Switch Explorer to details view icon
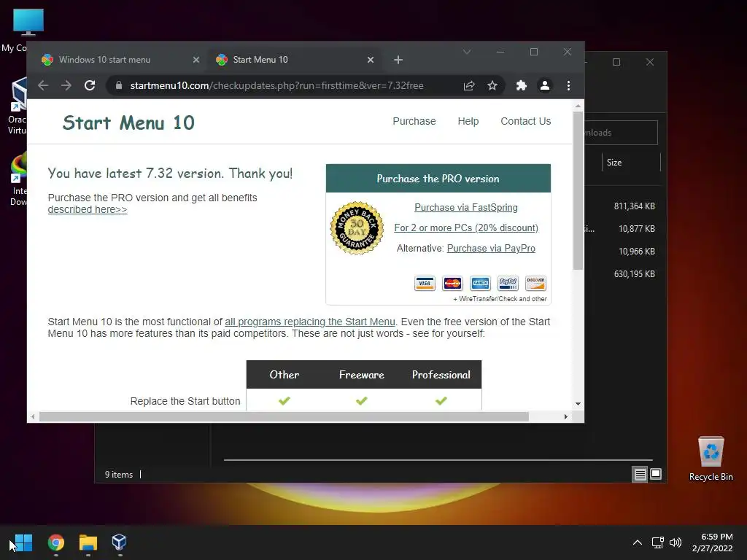Screen dimensions: 747x560 click(640, 474)
